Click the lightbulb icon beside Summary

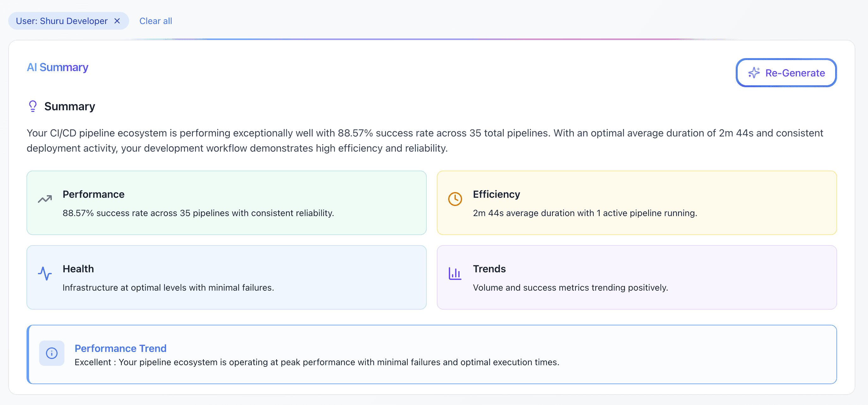tap(33, 106)
